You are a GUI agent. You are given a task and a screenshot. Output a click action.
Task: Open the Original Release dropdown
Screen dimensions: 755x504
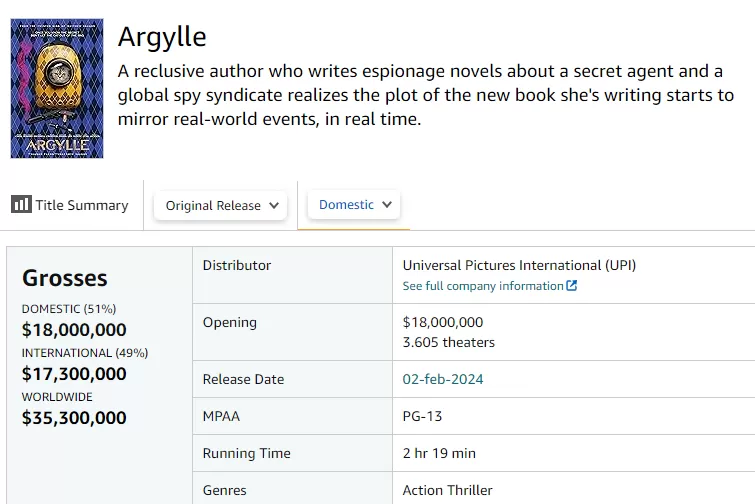(220, 205)
